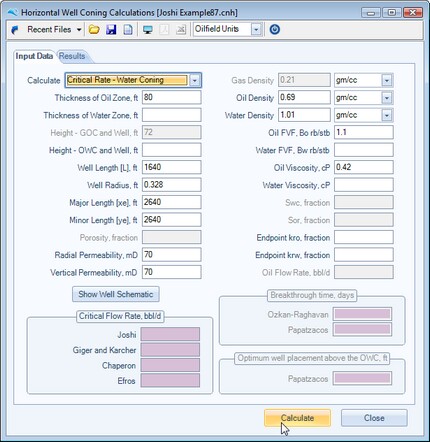The image size is (430, 442).
Task: Click the greyed-out PDF document icon
Action: (164, 30)
